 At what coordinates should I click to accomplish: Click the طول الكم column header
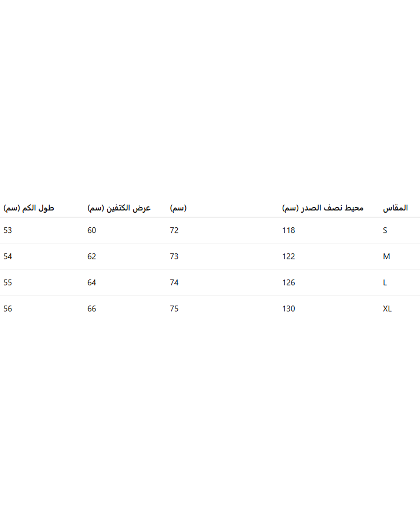(x=29, y=208)
